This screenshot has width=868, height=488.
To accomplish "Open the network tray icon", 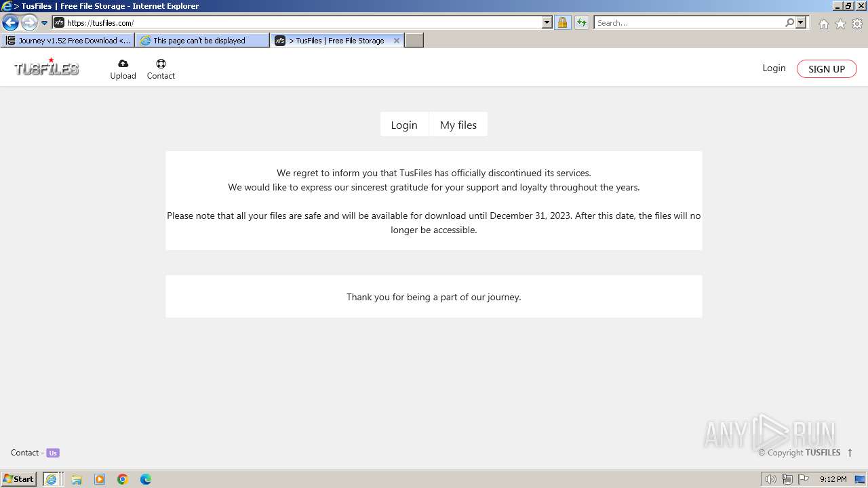I will coord(787,479).
